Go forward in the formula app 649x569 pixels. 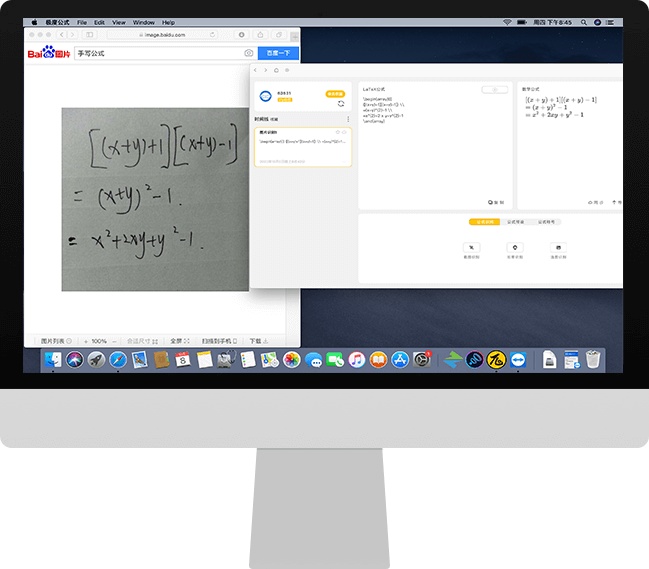[x=266, y=70]
